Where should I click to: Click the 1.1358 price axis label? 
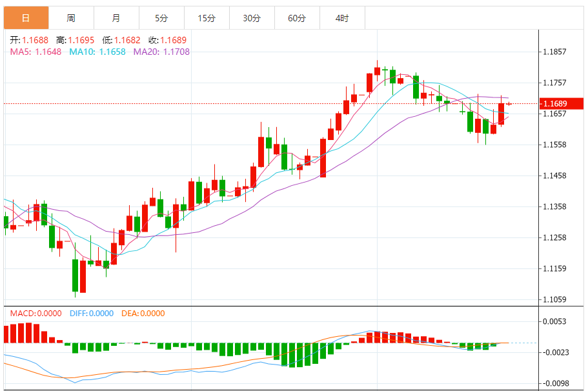point(554,206)
